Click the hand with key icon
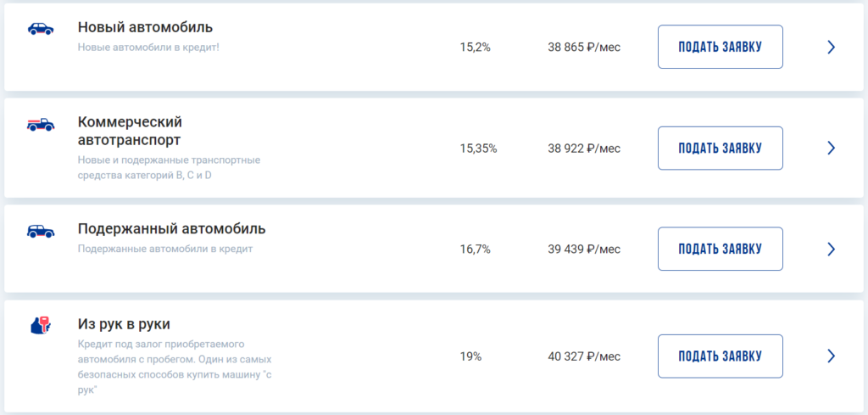The width and height of the screenshot is (868, 415). click(40, 326)
